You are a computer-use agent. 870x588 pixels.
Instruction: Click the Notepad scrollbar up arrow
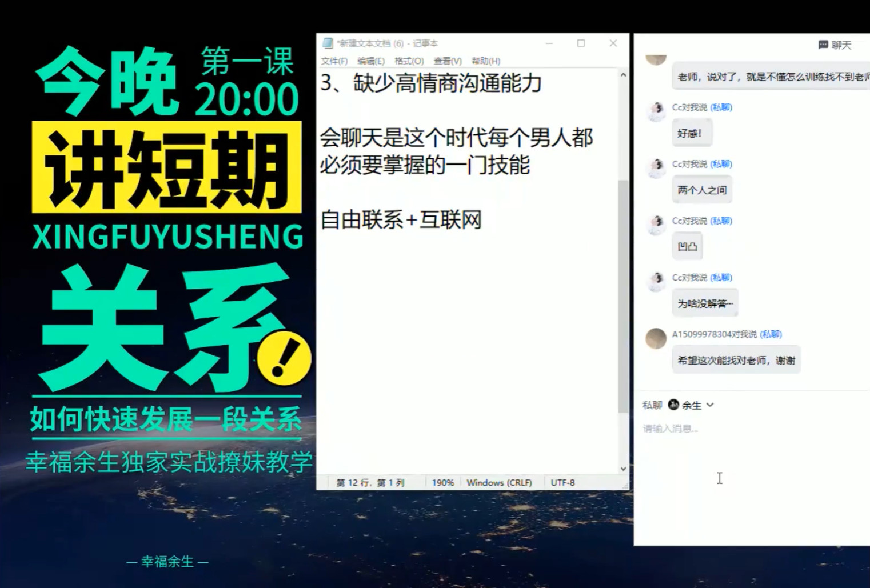pyautogui.click(x=623, y=75)
